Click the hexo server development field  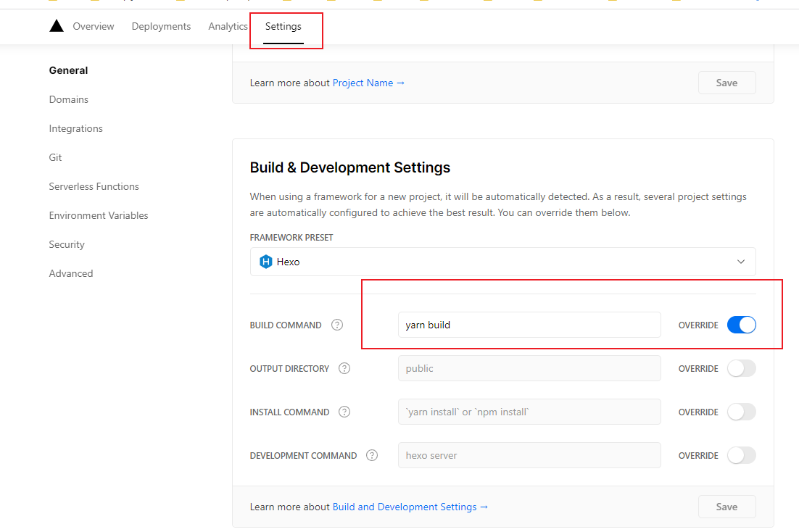pos(529,455)
